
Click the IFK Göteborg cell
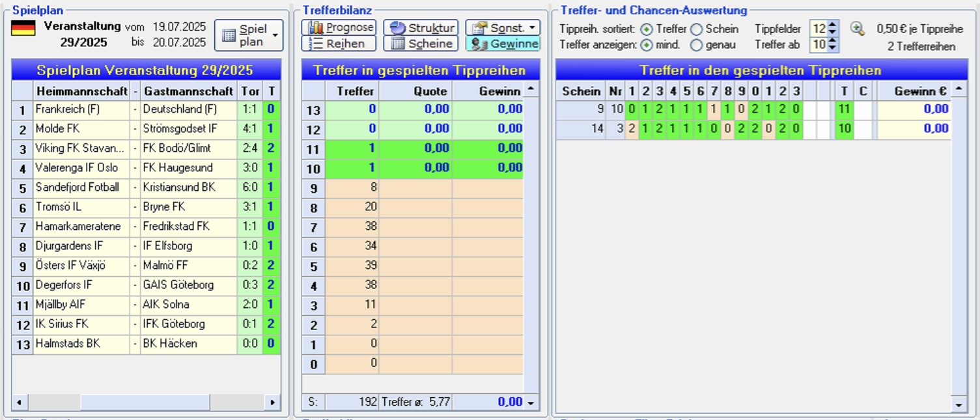pyautogui.click(x=189, y=324)
